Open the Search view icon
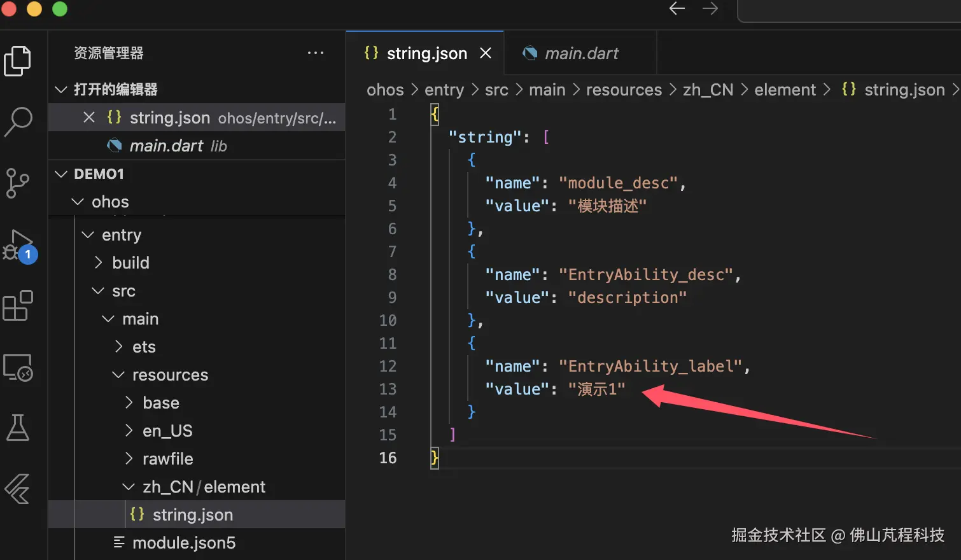 pyautogui.click(x=18, y=121)
